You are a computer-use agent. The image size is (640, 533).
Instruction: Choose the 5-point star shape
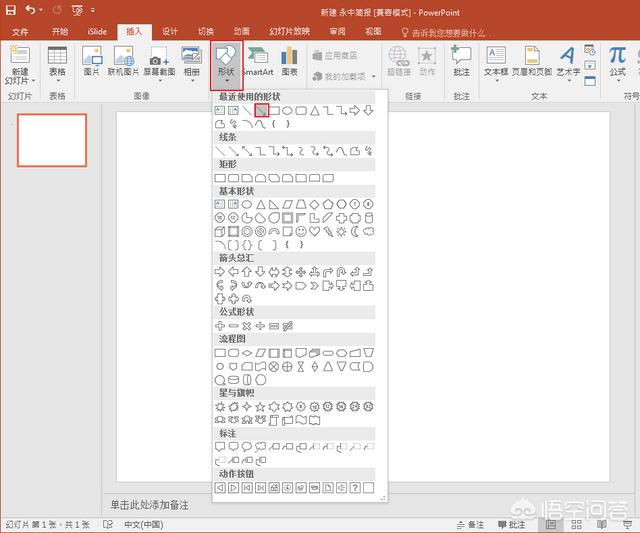[x=260, y=406]
